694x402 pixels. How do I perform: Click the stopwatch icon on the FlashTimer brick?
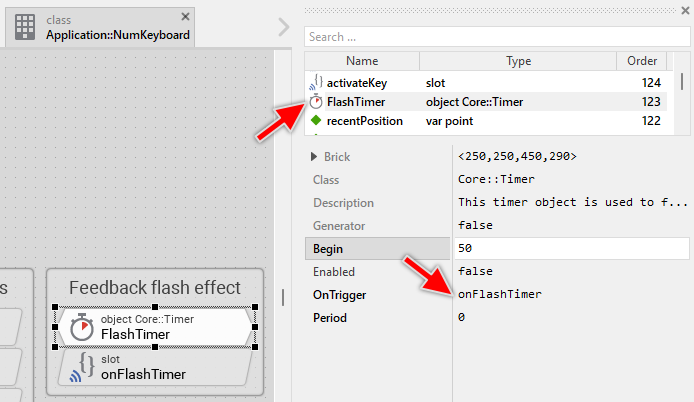pos(82,327)
